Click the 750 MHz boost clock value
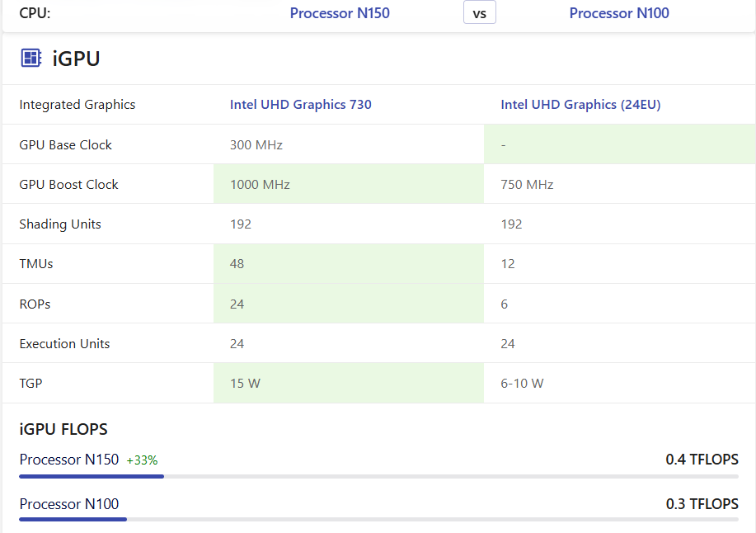The image size is (756, 533). [x=527, y=184]
